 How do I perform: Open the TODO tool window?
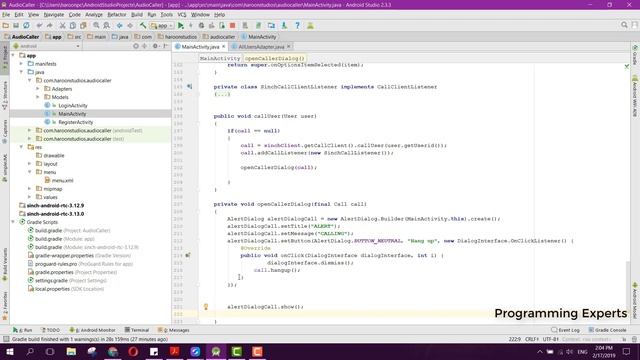(x=51, y=330)
